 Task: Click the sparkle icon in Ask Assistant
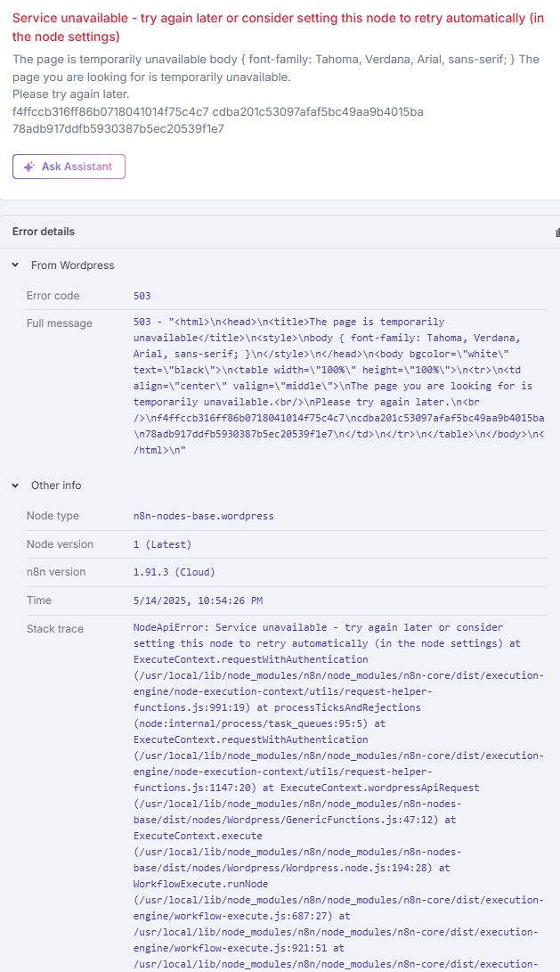[28, 167]
